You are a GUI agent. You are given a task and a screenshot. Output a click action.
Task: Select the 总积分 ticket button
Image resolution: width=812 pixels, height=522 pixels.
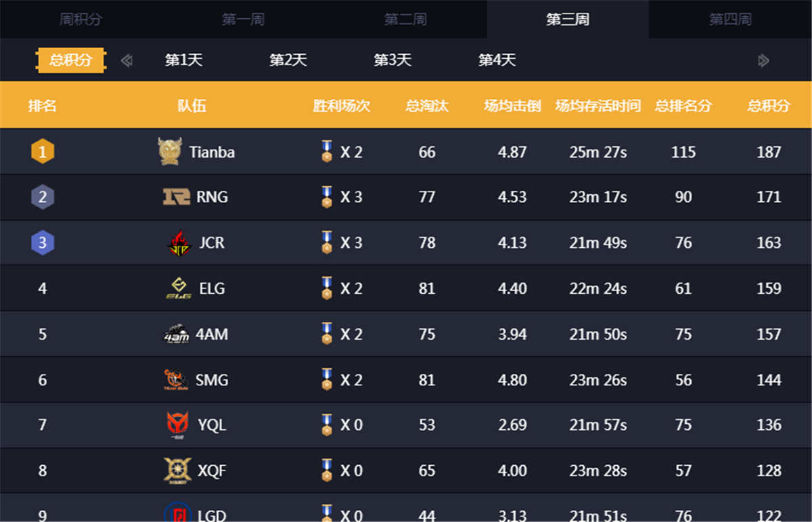pyautogui.click(x=71, y=60)
